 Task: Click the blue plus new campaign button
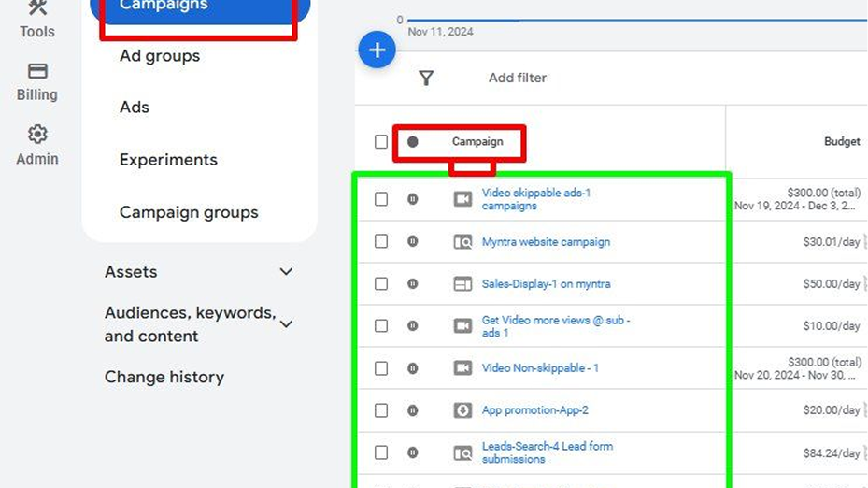click(377, 50)
